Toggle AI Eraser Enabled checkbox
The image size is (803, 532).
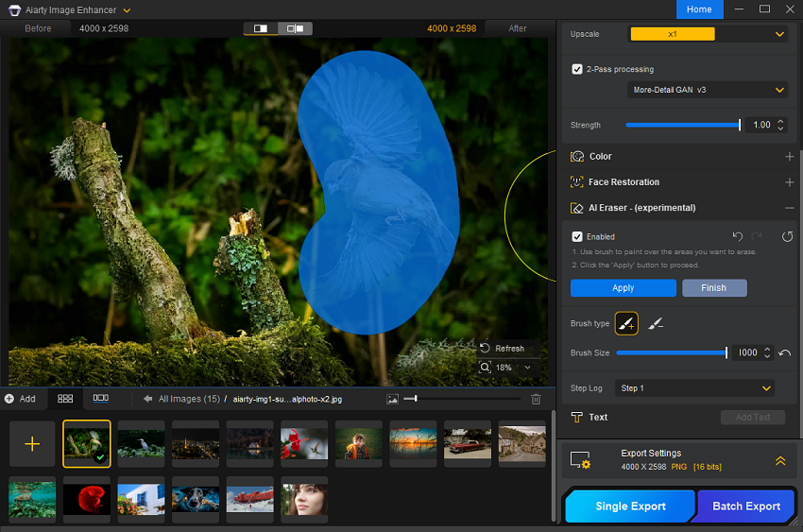click(x=577, y=236)
